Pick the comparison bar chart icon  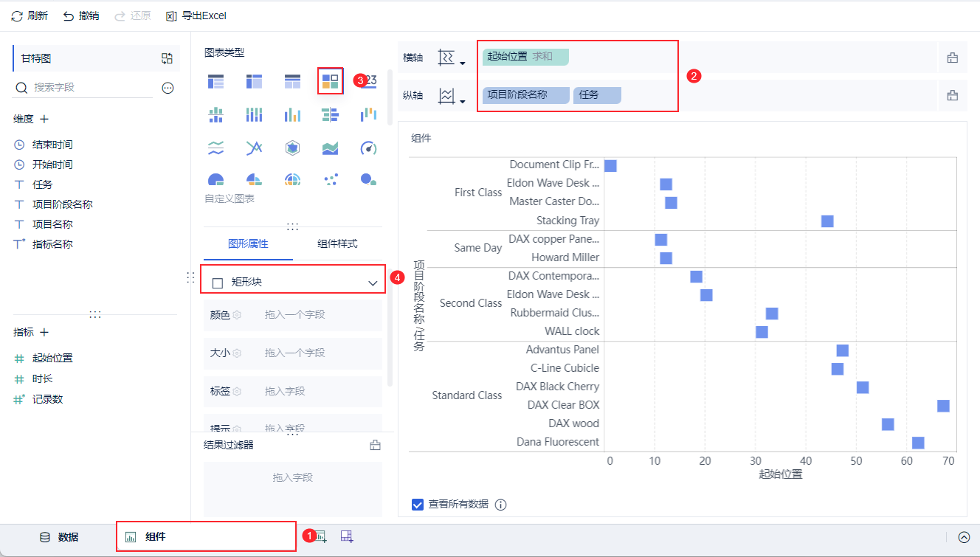[330, 114]
